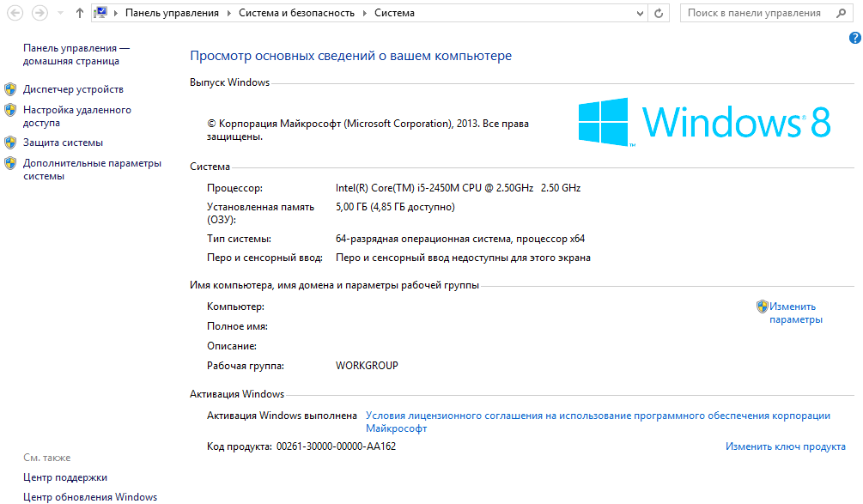Click the shield icon beside Защита системы
Screen dimensions: 863x504
tap(10, 143)
